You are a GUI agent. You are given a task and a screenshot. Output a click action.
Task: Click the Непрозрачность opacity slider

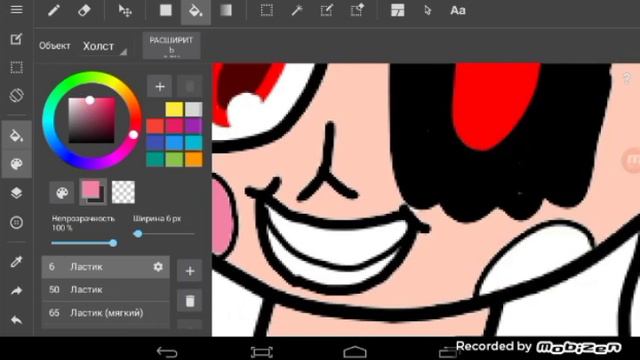tap(84, 243)
